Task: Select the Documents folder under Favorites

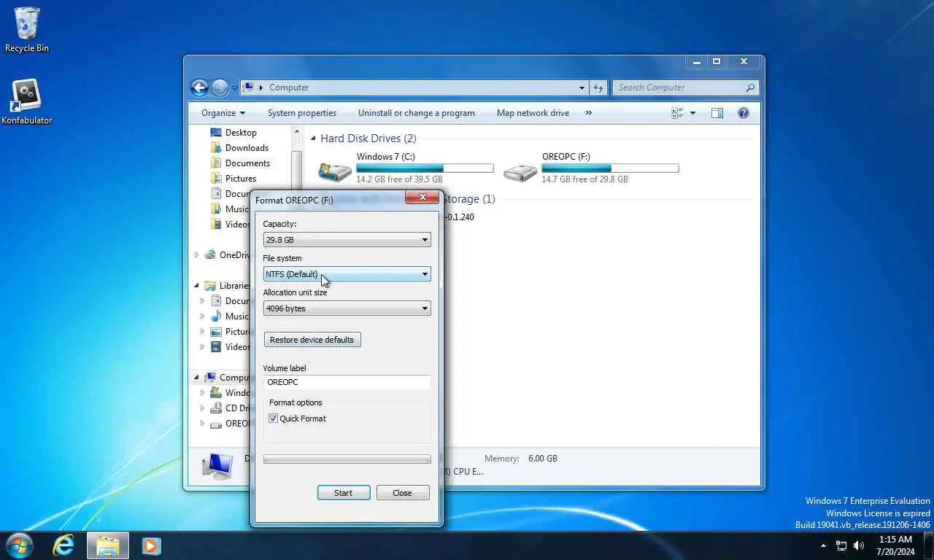Action: click(x=247, y=163)
